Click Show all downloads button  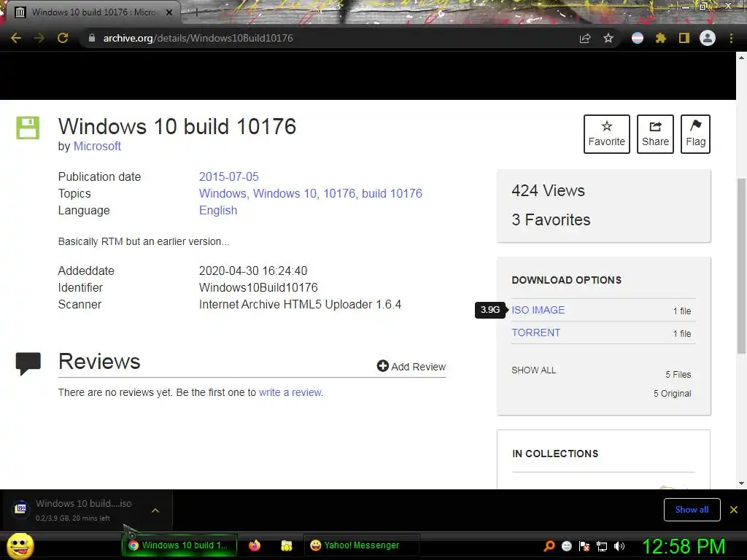(692, 510)
